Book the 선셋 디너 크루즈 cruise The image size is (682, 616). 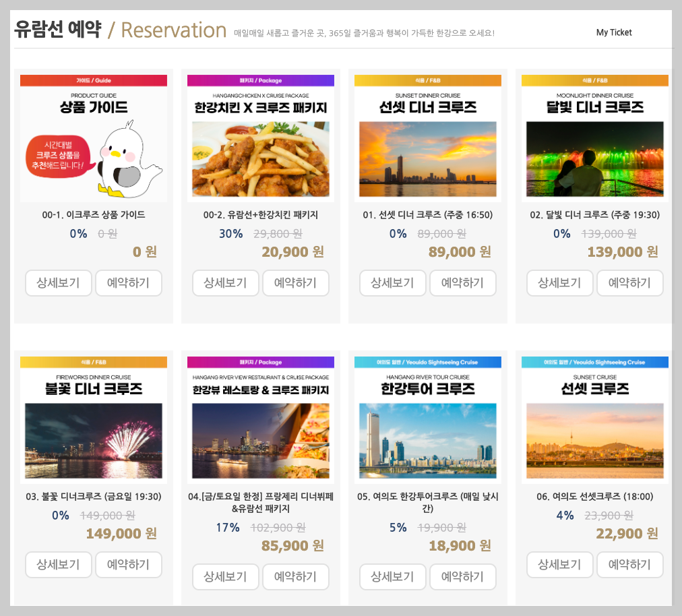463,283
